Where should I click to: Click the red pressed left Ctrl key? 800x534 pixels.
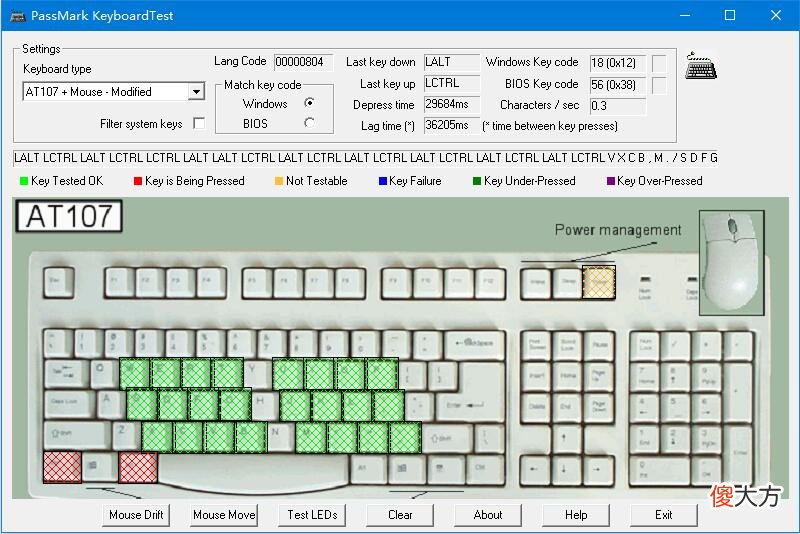tap(62, 467)
